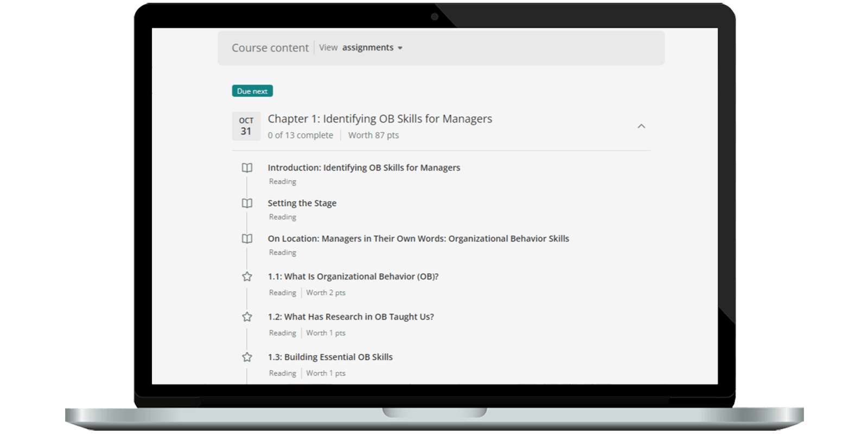
Task: Click the book icon beside Setting the Stage
Action: pos(247,203)
